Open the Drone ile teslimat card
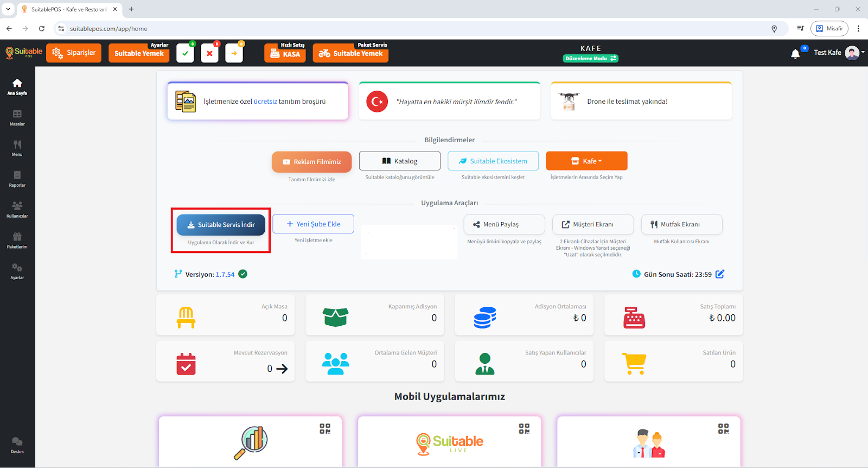The image size is (868, 468). [x=641, y=101]
